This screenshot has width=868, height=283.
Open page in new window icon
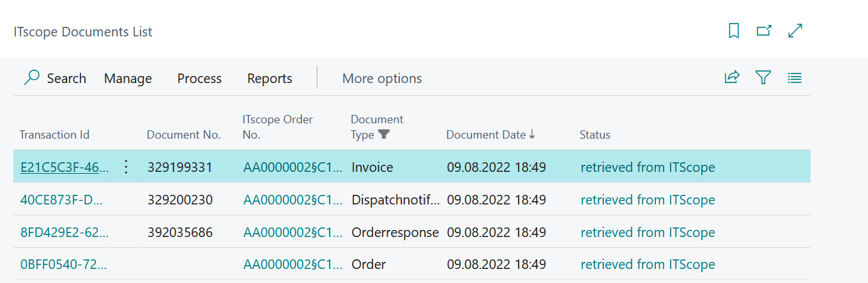[764, 31]
